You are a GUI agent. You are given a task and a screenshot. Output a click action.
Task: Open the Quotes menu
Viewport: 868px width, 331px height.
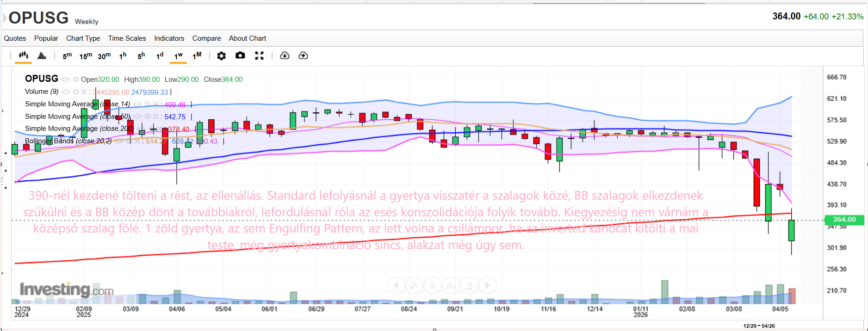(15, 38)
